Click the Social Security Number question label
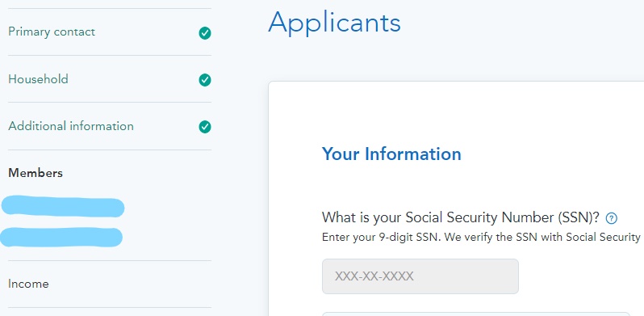644x316 pixels. (461, 217)
